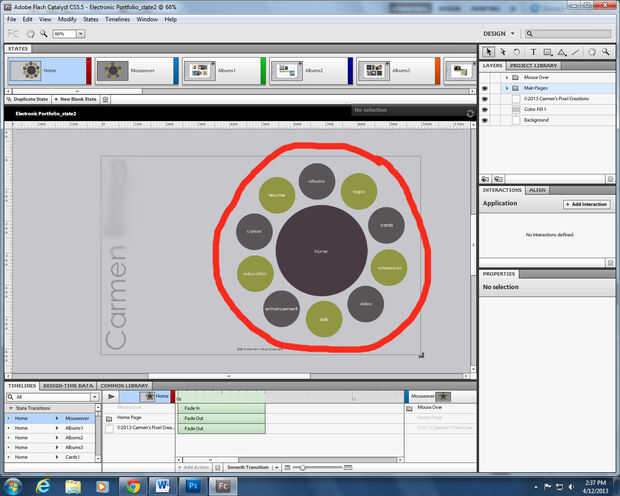Open the States menu

[91, 19]
